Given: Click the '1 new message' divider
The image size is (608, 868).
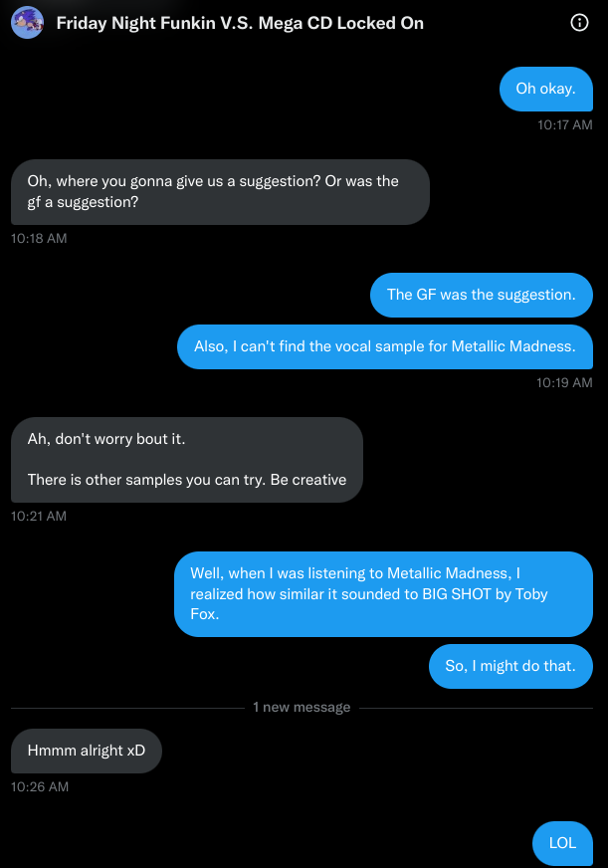Looking at the screenshot, I should click(x=302, y=707).
